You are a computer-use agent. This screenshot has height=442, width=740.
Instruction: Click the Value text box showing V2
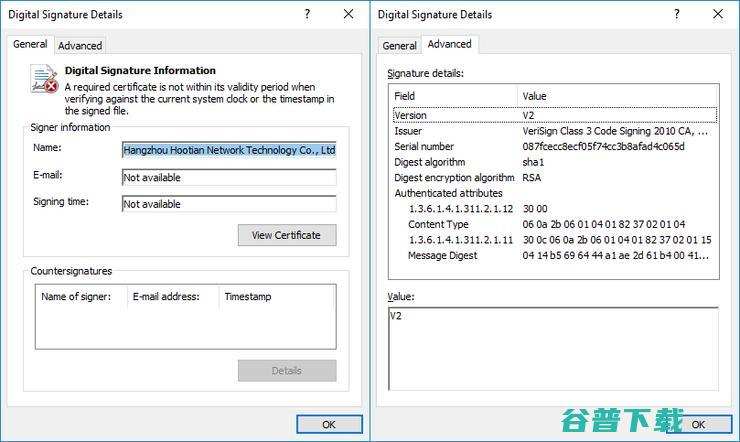(554, 349)
